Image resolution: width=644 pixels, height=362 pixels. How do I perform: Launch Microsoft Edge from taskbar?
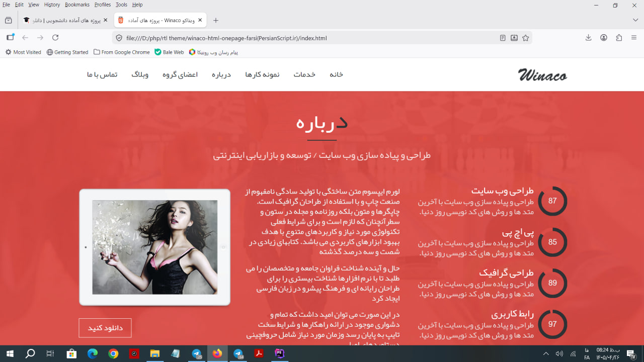[x=93, y=353]
